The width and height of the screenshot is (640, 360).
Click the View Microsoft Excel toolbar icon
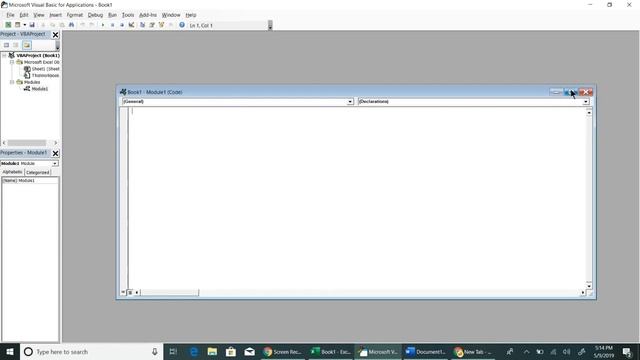[8, 25]
